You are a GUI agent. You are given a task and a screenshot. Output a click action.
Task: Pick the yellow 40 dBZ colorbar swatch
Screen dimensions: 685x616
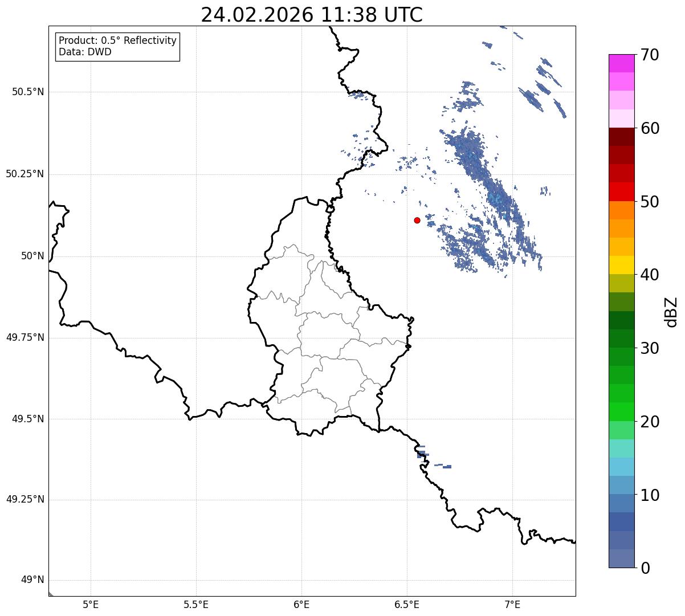pos(622,265)
